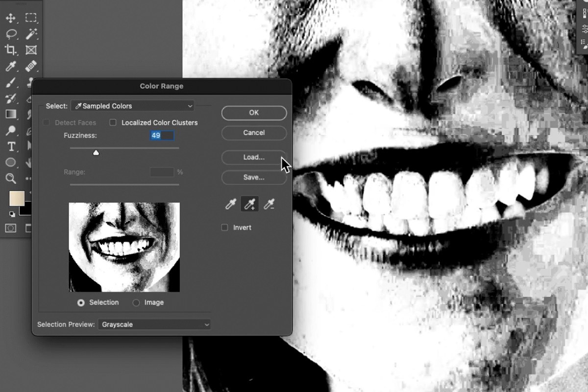This screenshot has width=588, height=392.
Task: Select the Horizontal Type tool
Action: (x=11, y=147)
